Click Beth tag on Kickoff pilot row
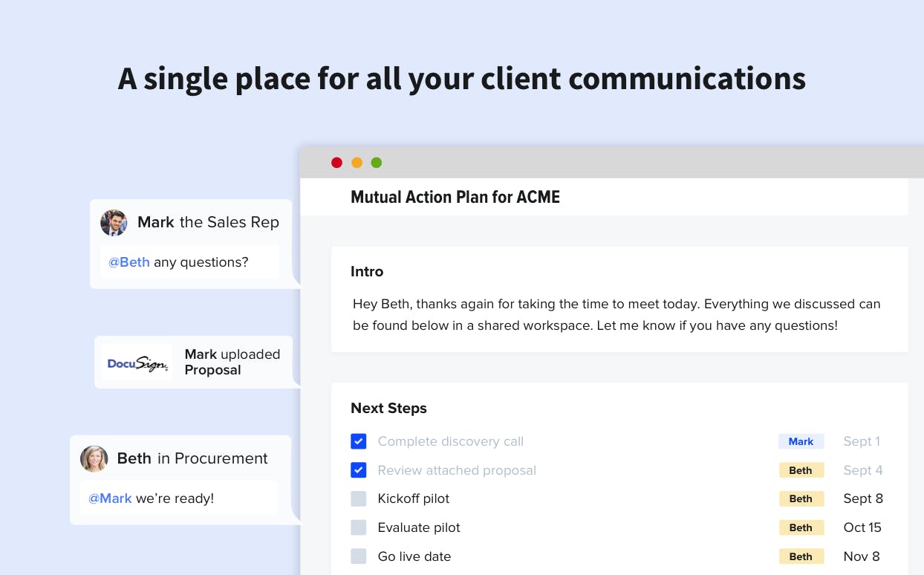The image size is (924, 575). click(x=801, y=498)
